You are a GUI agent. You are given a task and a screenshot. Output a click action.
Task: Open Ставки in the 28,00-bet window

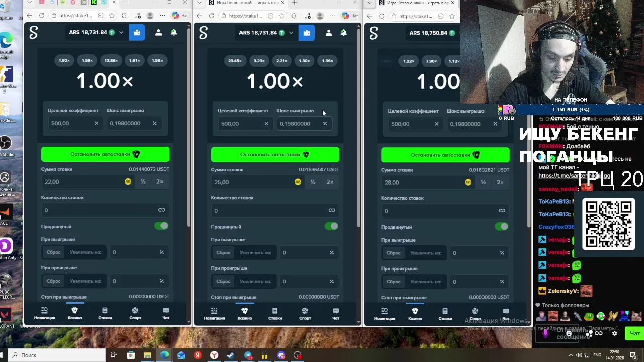[x=445, y=314]
